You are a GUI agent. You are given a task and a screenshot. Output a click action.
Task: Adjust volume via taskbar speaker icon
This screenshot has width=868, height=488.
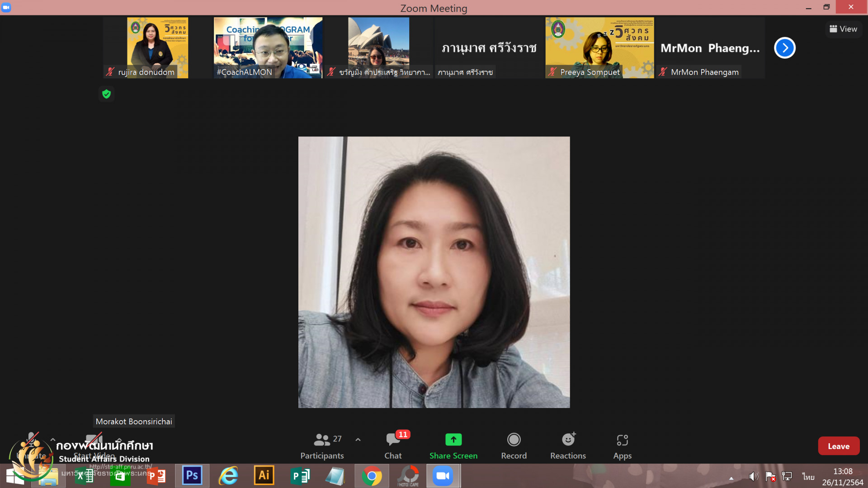(x=753, y=477)
